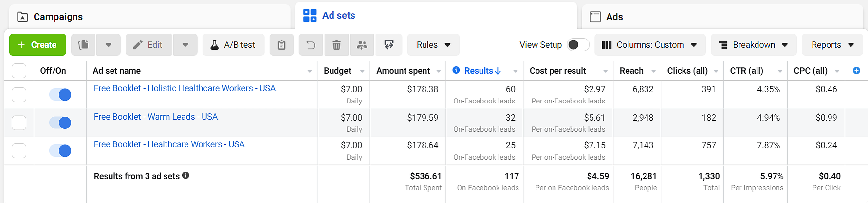The image size is (868, 203).
Task: Click the clipboard paste icon
Action: [282, 45]
